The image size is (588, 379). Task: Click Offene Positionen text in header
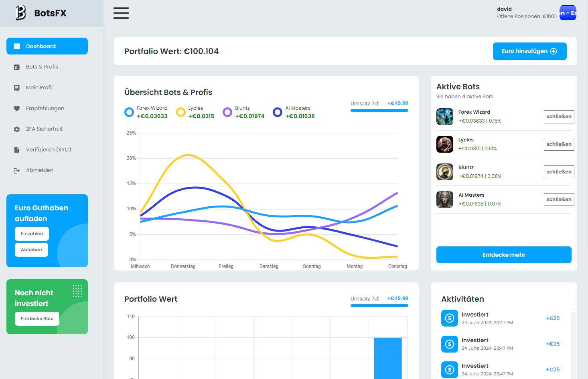coord(527,16)
